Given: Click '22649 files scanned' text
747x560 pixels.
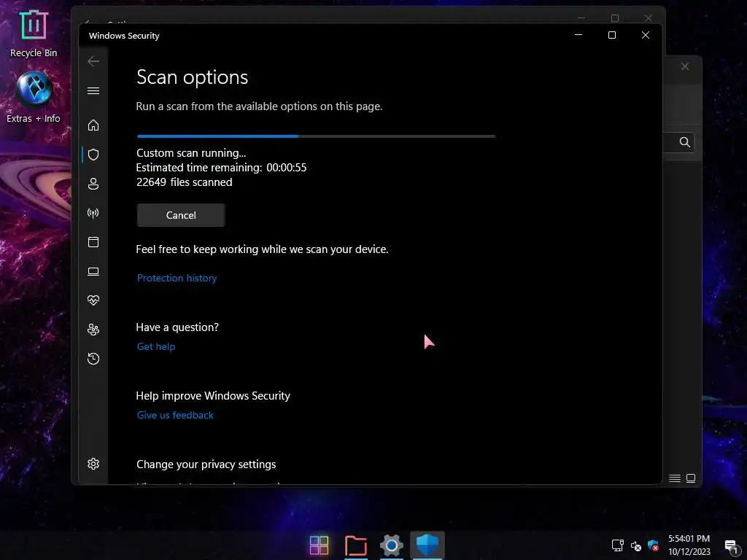Looking at the screenshot, I should point(185,182).
